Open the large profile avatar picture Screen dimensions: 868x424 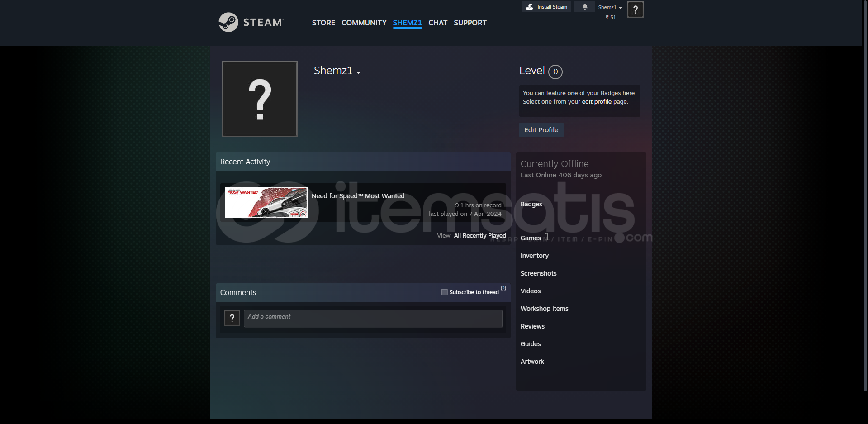click(x=260, y=99)
